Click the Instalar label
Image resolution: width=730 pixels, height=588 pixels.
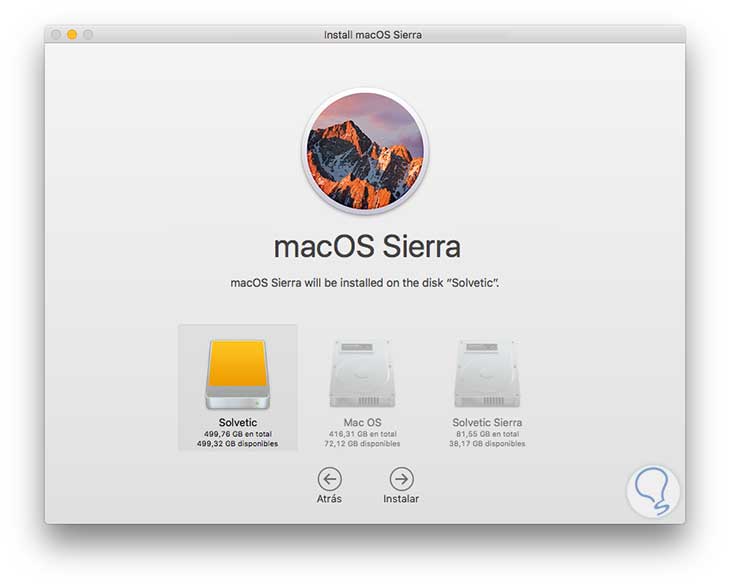pyautogui.click(x=401, y=499)
